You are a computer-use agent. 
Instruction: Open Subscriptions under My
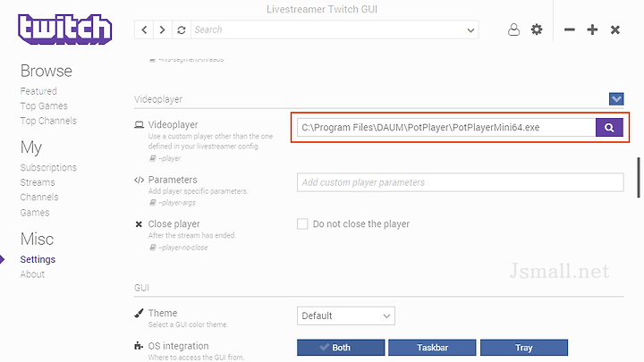(48, 167)
